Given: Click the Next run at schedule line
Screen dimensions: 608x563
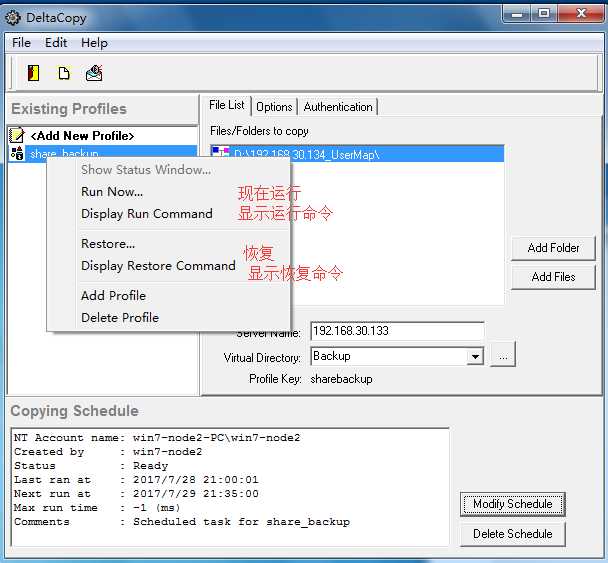Looking at the screenshot, I should tap(136, 493).
